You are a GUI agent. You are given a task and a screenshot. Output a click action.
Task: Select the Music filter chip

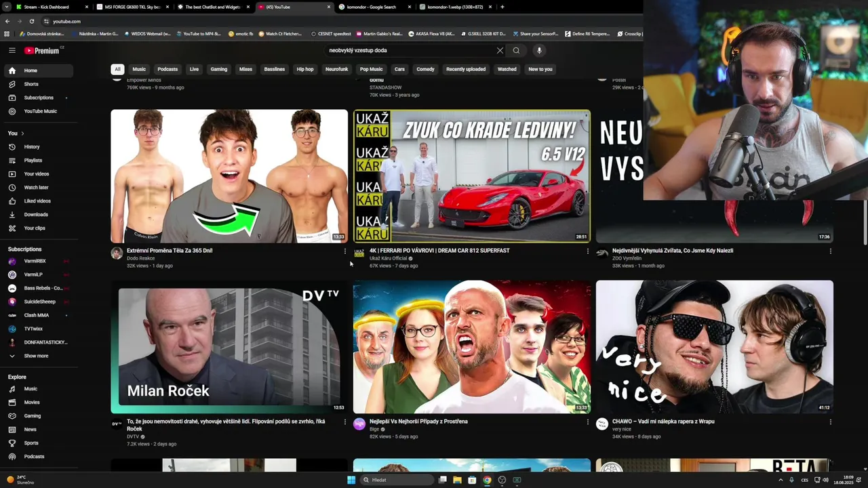coord(139,69)
